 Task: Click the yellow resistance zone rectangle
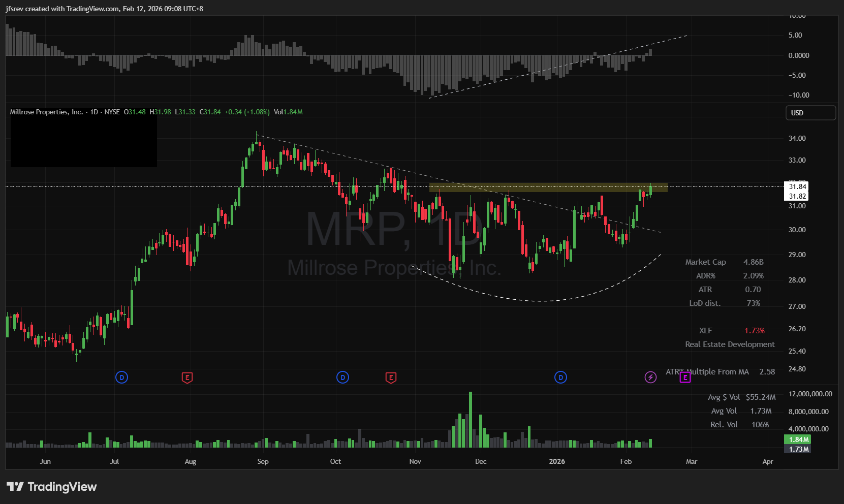[x=548, y=187]
